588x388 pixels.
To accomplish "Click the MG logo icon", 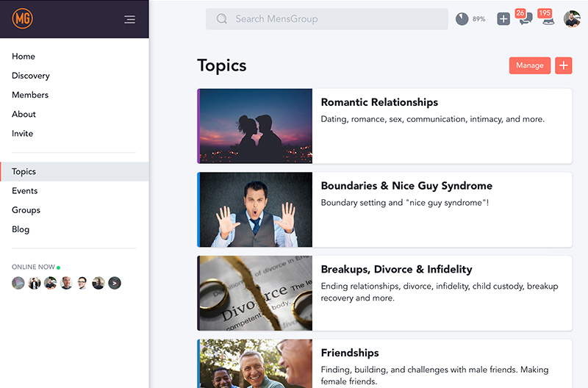I will (x=23, y=18).
